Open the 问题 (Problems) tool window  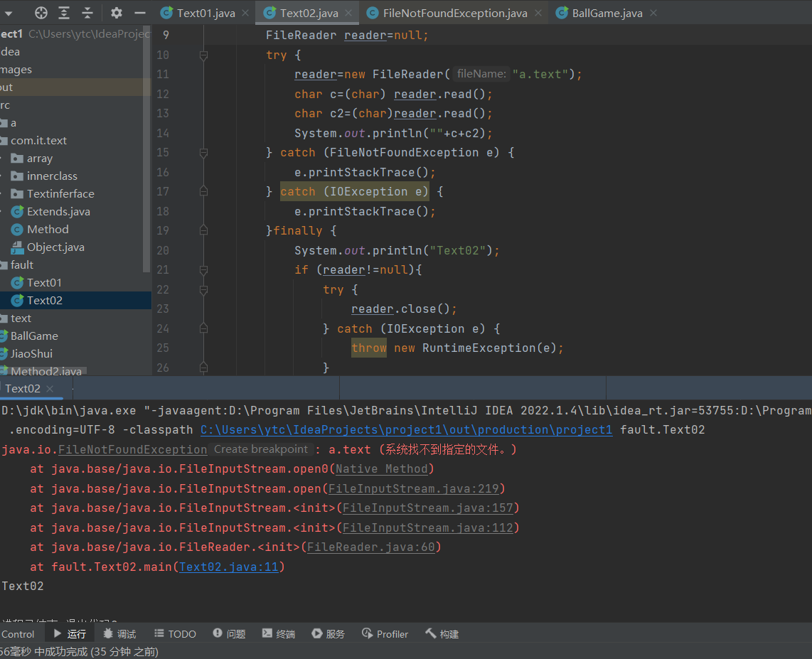pyautogui.click(x=229, y=634)
